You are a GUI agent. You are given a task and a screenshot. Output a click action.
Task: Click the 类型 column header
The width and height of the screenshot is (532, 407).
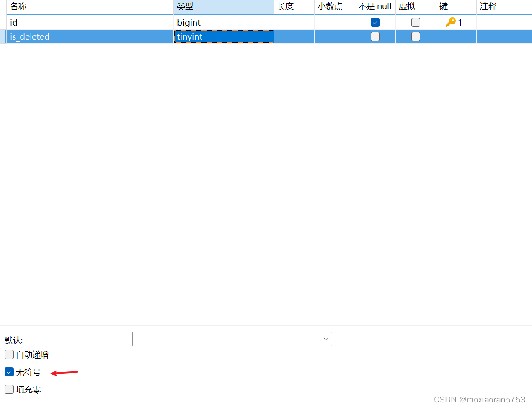pyautogui.click(x=223, y=6)
